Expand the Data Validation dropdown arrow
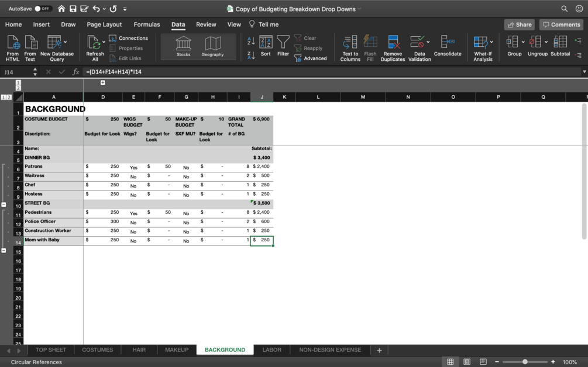This screenshot has height=367, width=588. point(428,42)
